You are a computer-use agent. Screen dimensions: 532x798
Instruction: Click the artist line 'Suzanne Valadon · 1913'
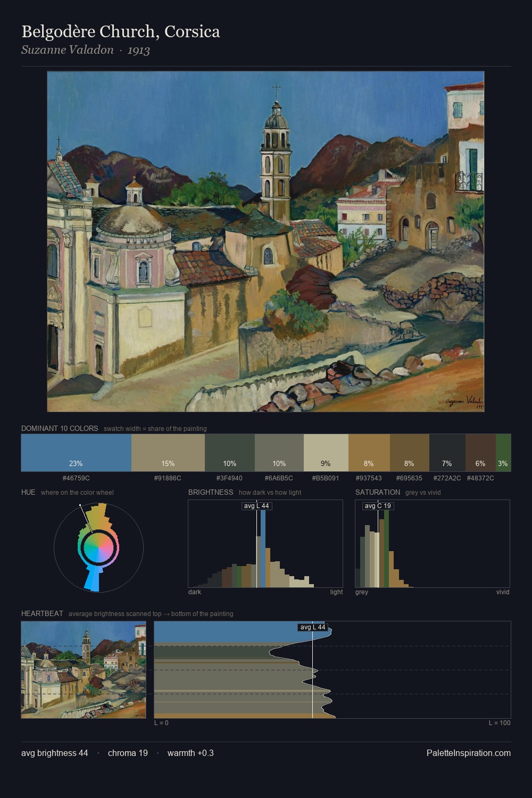tap(86, 50)
